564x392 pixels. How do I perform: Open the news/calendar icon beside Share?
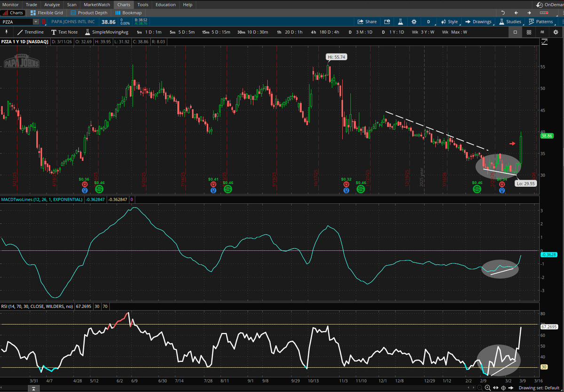(x=387, y=22)
